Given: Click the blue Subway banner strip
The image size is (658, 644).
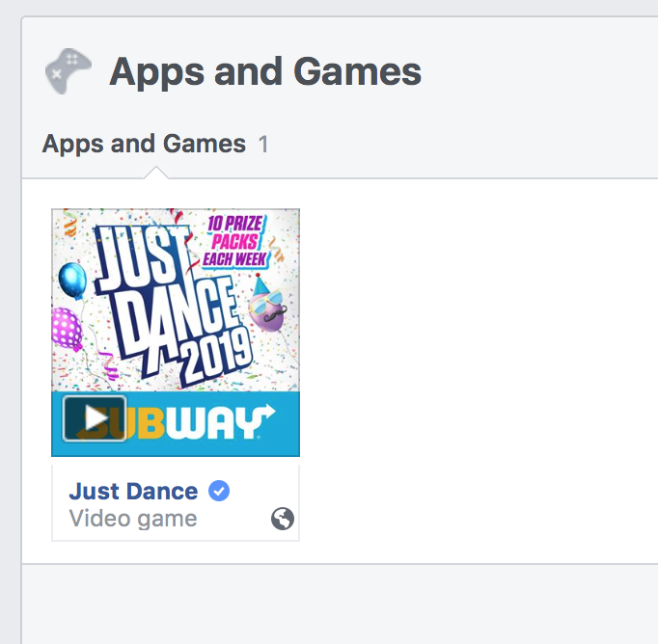Looking at the screenshot, I should coord(176,424).
